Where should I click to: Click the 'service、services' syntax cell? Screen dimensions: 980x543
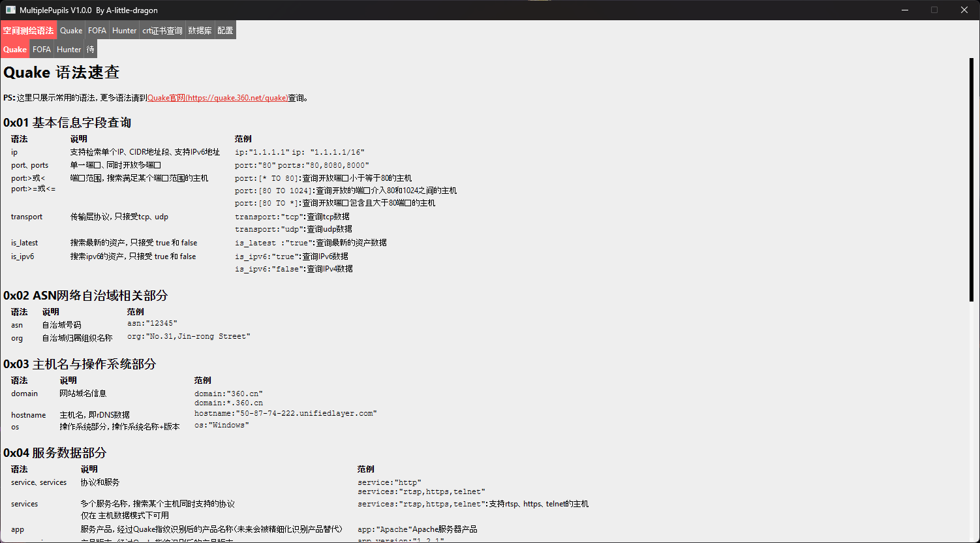[x=39, y=483]
